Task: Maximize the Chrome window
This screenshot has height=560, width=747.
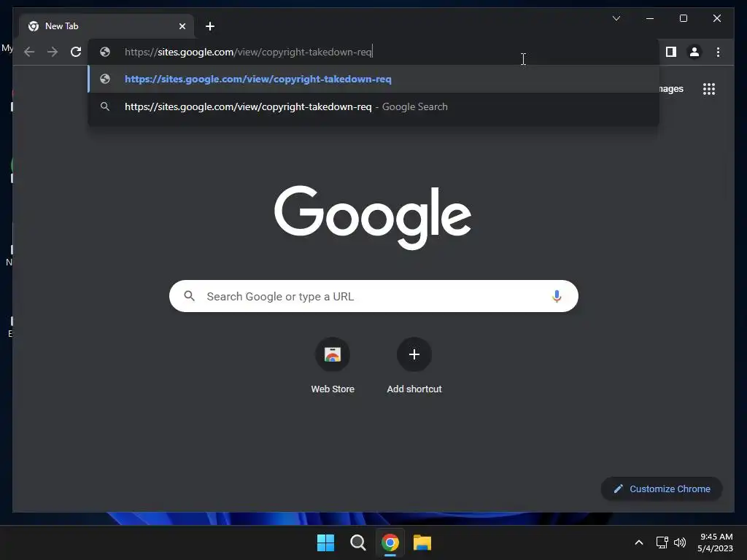Action: tap(683, 18)
